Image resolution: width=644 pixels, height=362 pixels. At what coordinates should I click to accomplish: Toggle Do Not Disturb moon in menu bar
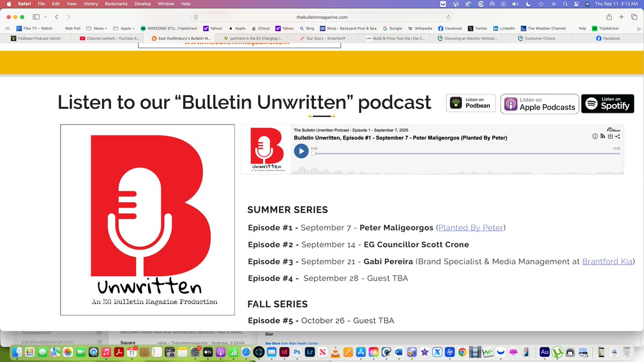[528, 4]
